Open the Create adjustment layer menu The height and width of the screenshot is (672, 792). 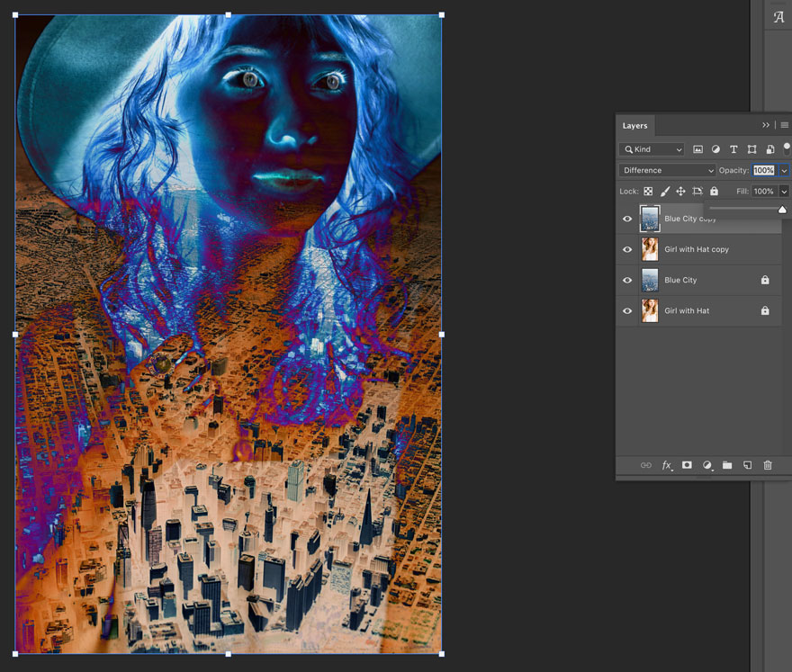(x=707, y=465)
